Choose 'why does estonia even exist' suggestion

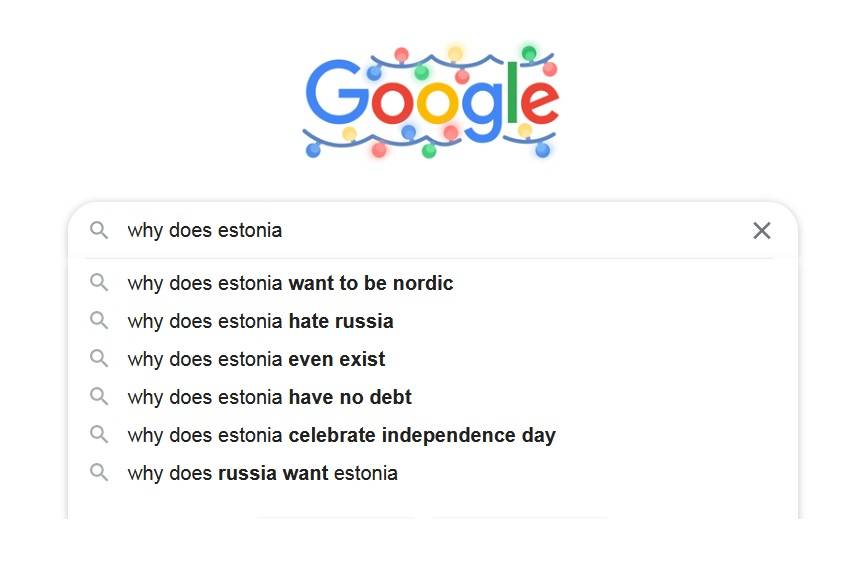click(432, 359)
